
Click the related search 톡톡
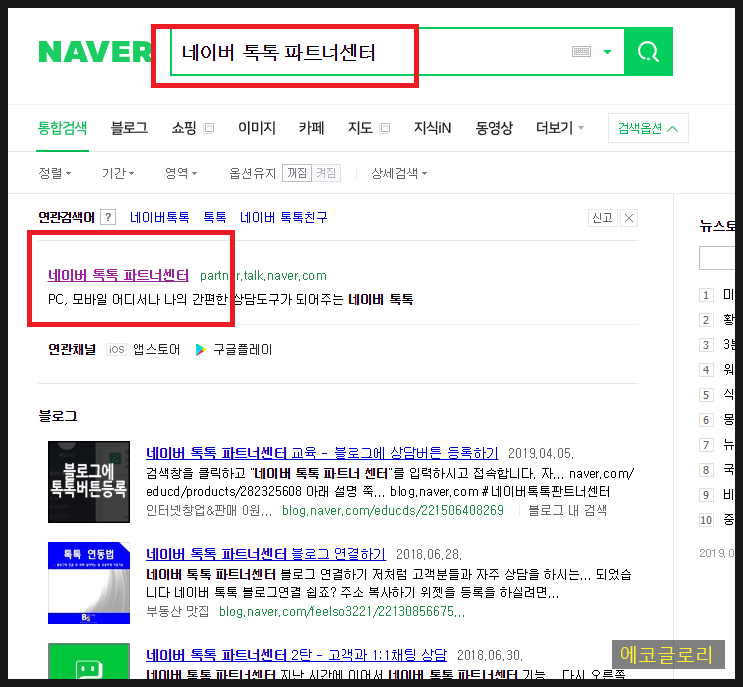[215, 217]
